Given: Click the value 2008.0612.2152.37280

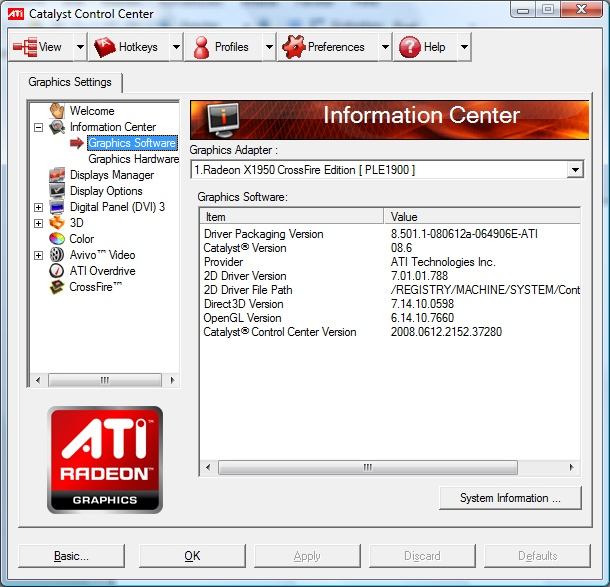Looking at the screenshot, I should [446, 332].
